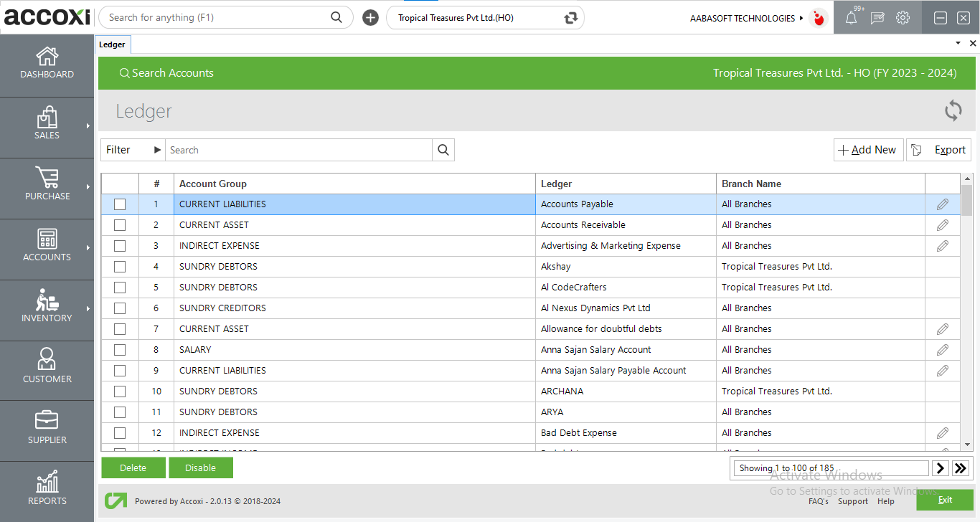Click the Add New button
Screen dimensions: 980x522
click(867, 150)
